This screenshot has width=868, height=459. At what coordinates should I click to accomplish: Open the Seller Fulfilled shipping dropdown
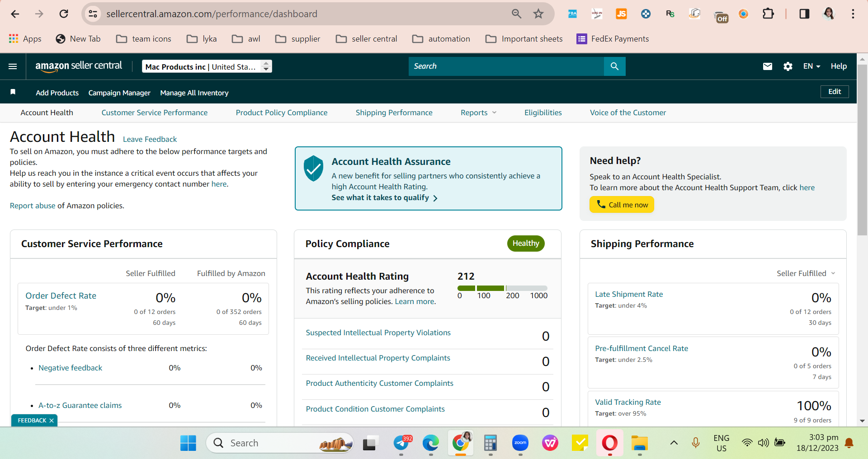[x=806, y=273]
